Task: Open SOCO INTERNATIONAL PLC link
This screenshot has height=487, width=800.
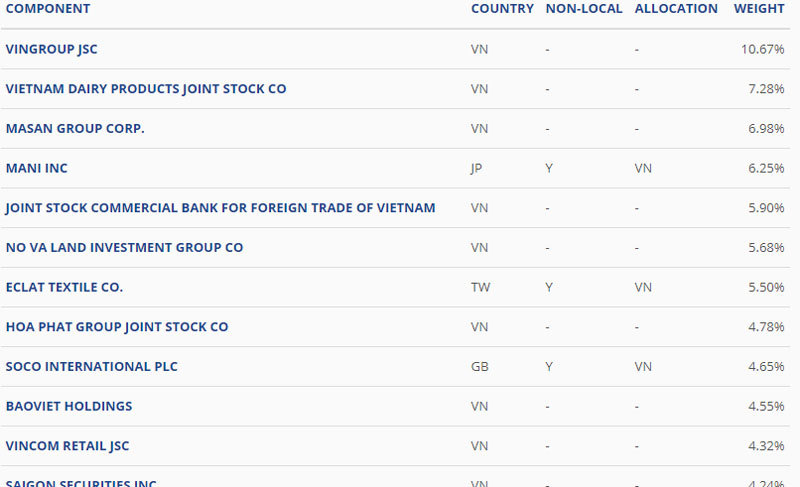Action: [91, 367]
